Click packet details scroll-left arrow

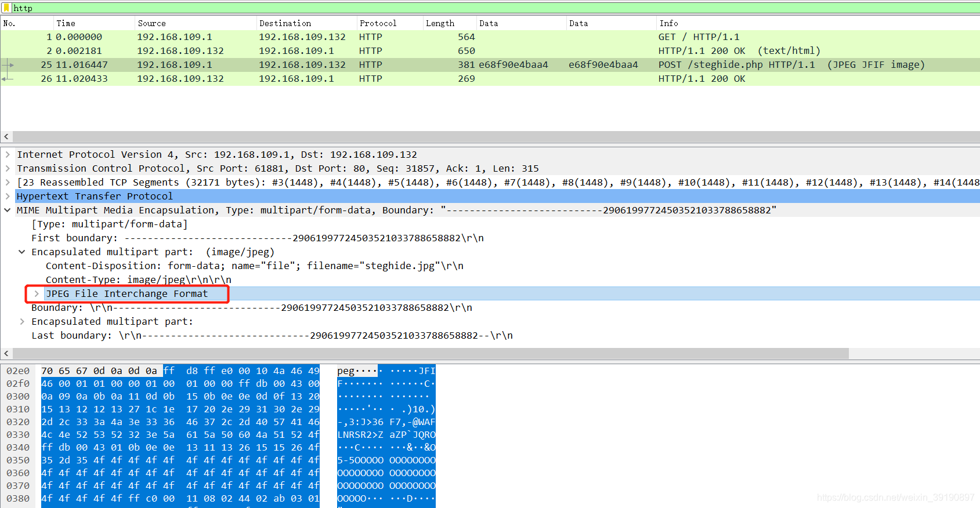coord(6,353)
